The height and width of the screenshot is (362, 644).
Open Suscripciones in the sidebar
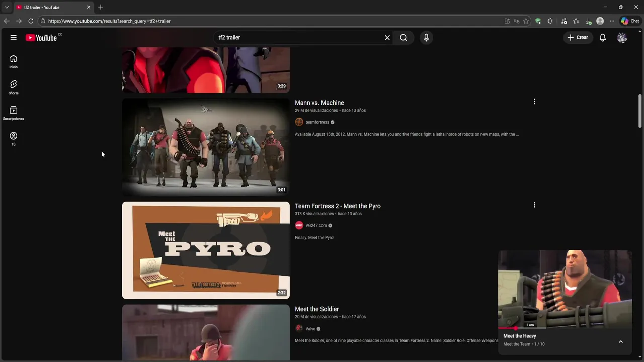click(14, 113)
